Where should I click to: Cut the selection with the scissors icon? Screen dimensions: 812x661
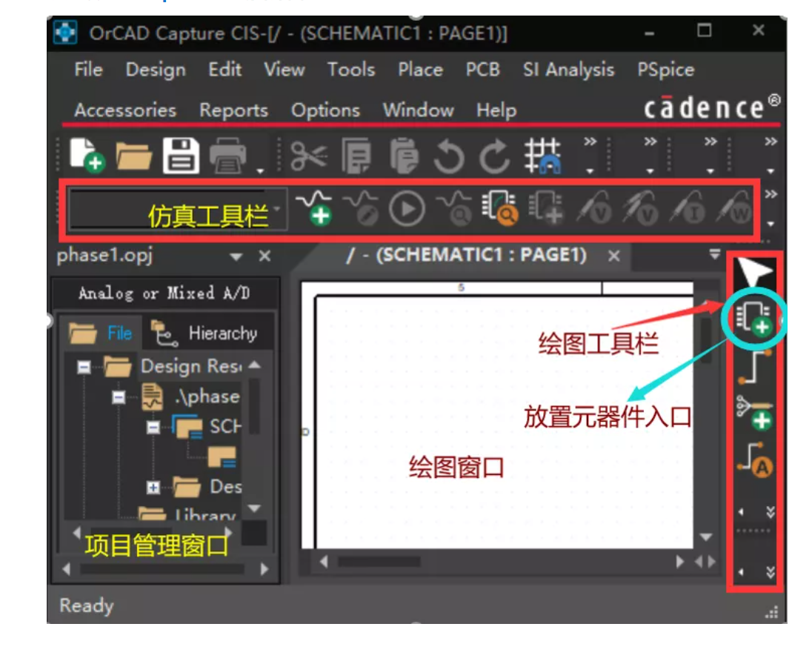(x=309, y=156)
